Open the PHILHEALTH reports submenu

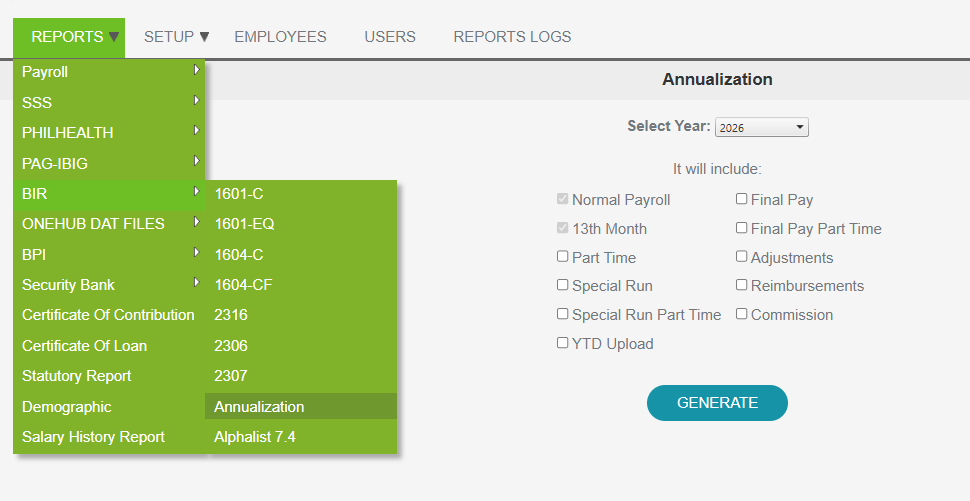[x=68, y=133]
